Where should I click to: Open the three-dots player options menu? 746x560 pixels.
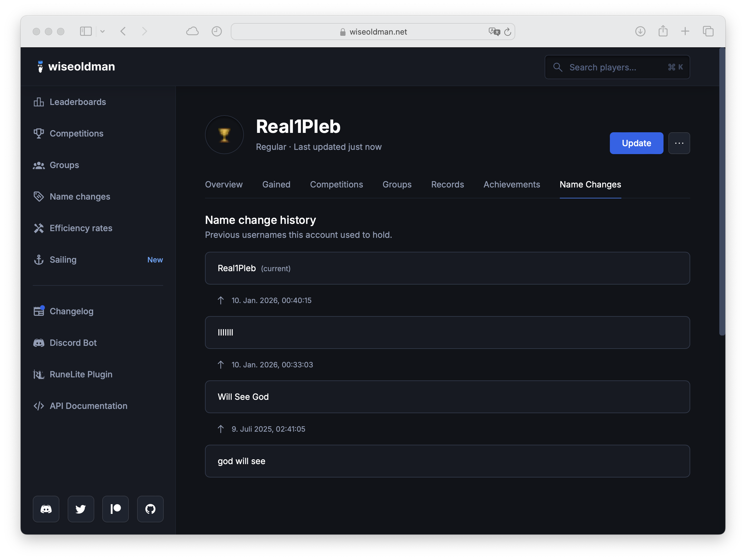[679, 143]
